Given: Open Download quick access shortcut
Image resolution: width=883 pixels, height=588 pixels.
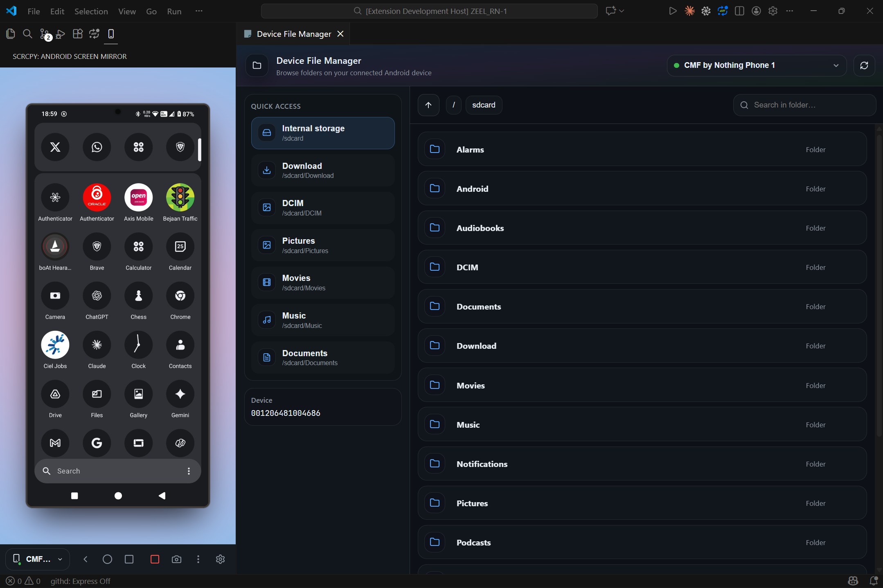Looking at the screenshot, I should [x=322, y=170].
